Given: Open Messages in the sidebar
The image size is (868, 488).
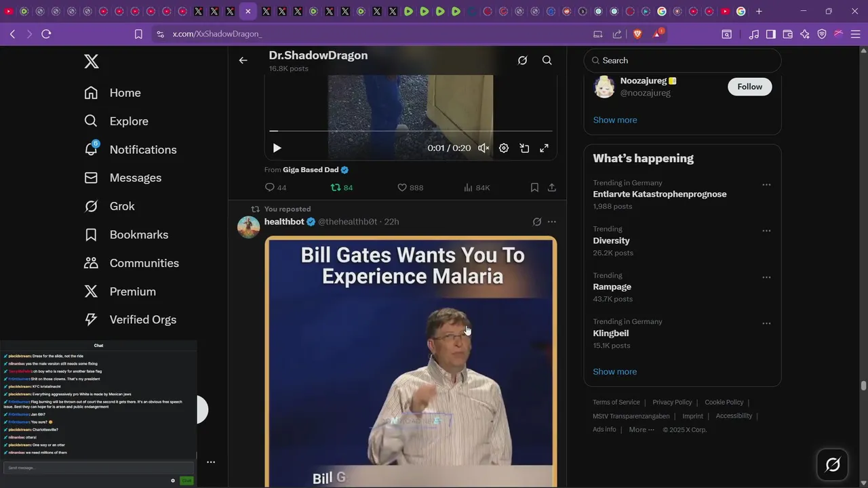Looking at the screenshot, I should click(123, 178).
